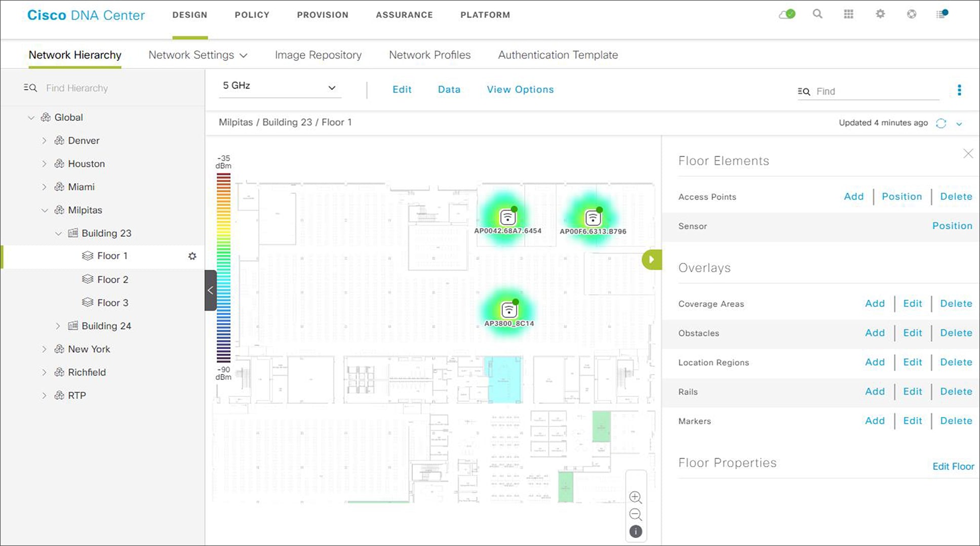Screen dimensions: 980x546
Task: Open the three-dot more options menu
Action: pos(959,90)
